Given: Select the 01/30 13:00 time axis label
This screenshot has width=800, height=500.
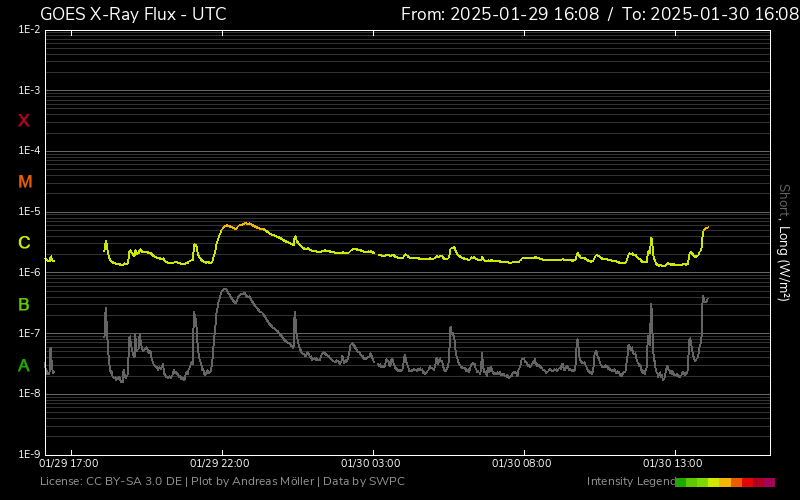Looking at the screenshot, I should (x=673, y=464).
